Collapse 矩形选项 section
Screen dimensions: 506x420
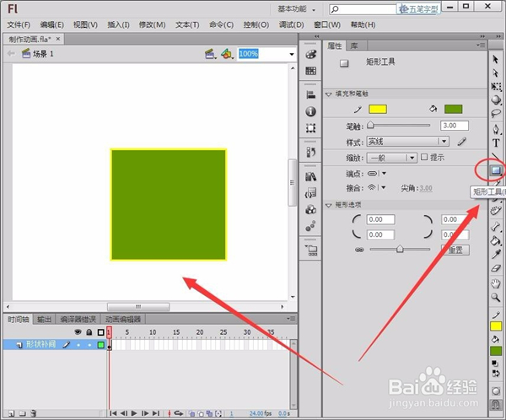point(329,205)
